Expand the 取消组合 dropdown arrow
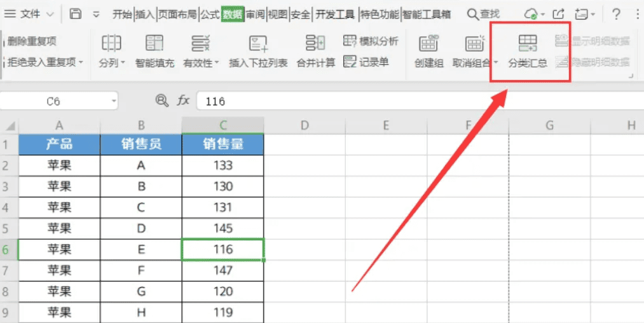Image resolution: width=644 pixels, height=323 pixels. pos(496,64)
